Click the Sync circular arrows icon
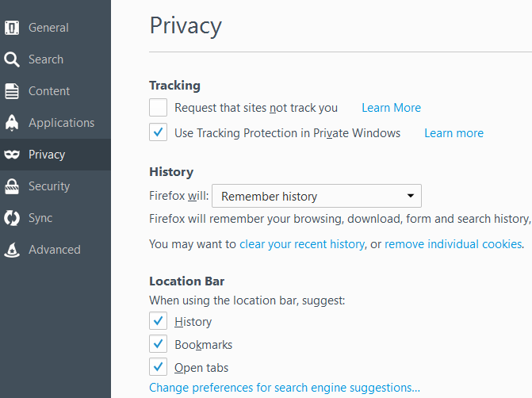This screenshot has width=532, height=398. [12, 218]
